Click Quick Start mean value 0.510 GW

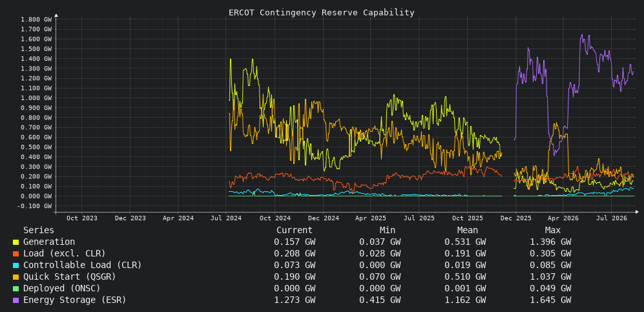coord(465,276)
